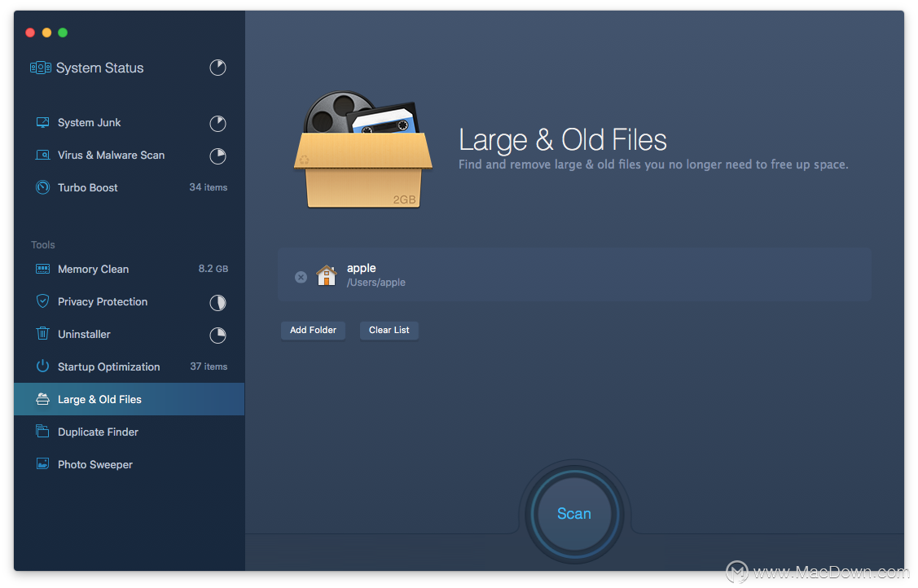918x588 pixels.
Task: Click the Startup Optimization power icon
Action: coord(42,366)
